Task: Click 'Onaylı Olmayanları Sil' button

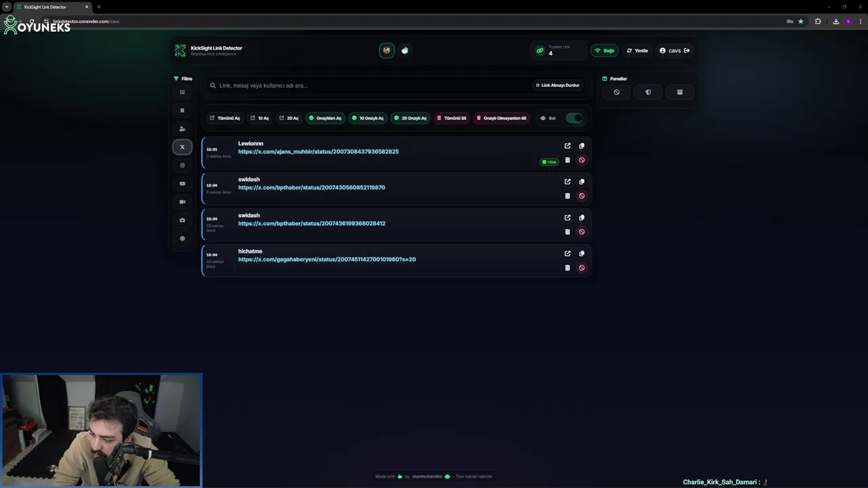Action: (x=501, y=118)
